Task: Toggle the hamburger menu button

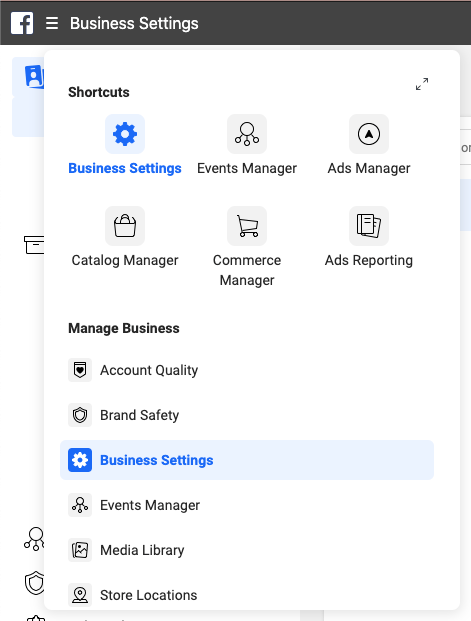Action: (52, 23)
